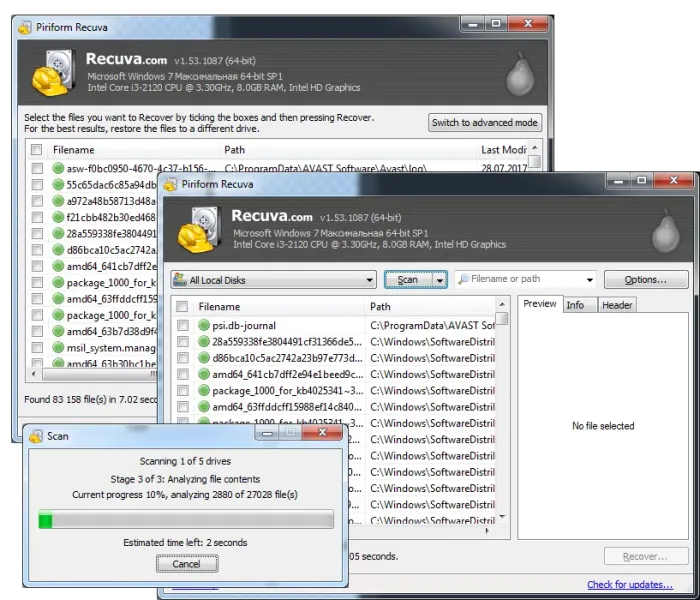
Task: Start scan with the Scan button
Action: point(408,280)
